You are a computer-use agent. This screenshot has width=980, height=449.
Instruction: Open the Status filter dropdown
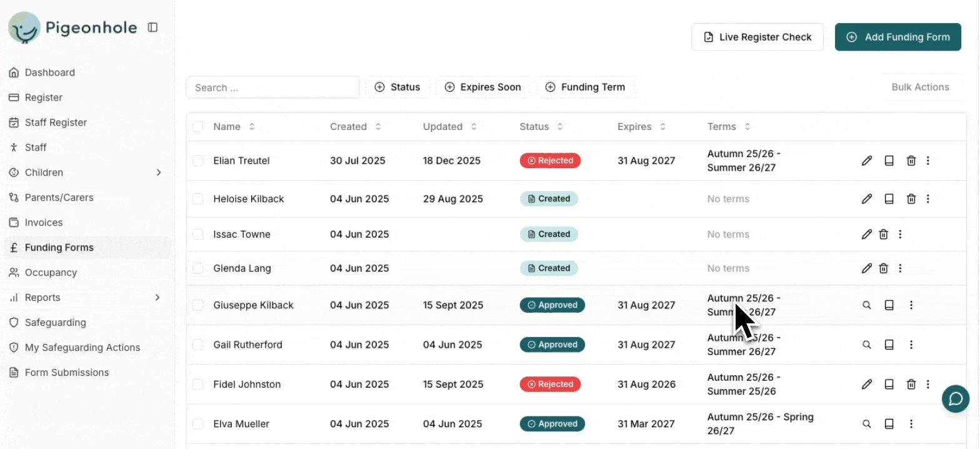pos(397,88)
